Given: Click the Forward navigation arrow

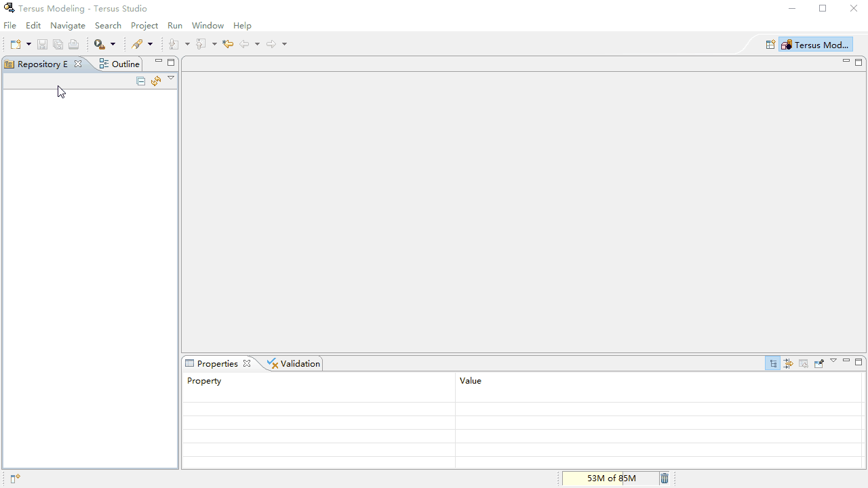Looking at the screenshot, I should point(271,44).
